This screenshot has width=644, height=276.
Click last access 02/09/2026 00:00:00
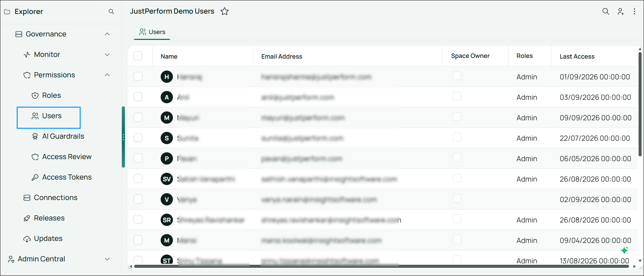coord(595,199)
